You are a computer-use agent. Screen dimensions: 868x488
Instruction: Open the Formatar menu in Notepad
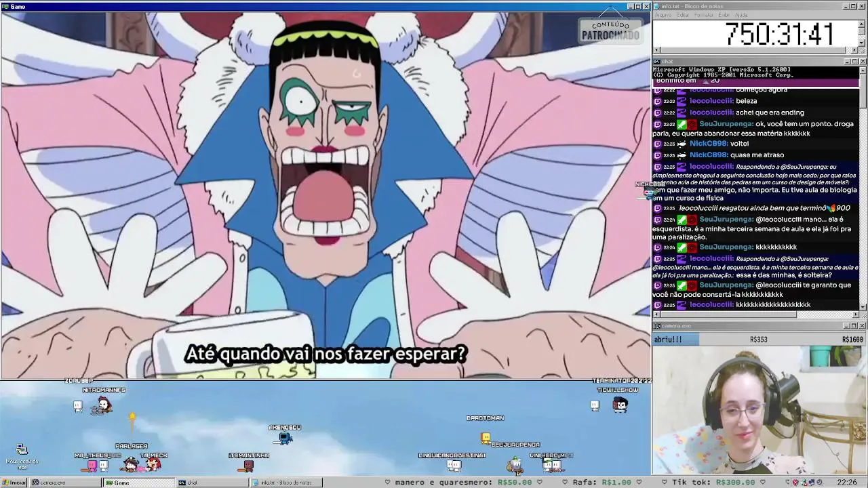coord(704,15)
